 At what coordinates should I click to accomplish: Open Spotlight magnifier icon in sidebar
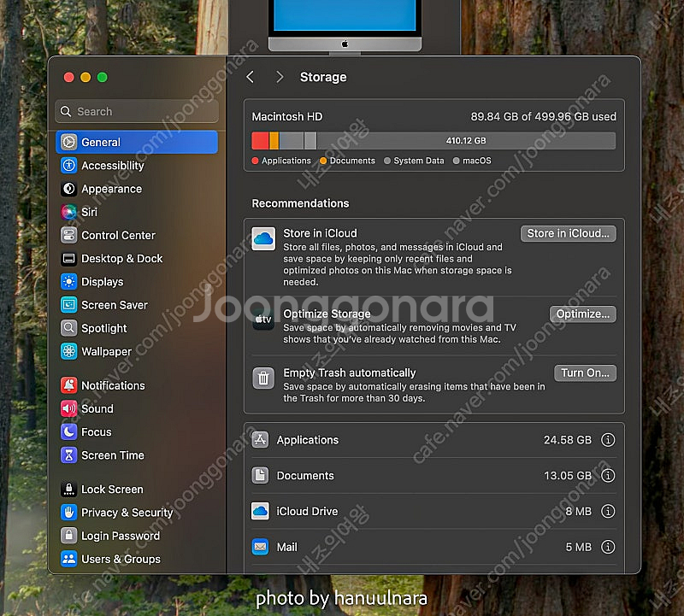[x=69, y=328]
